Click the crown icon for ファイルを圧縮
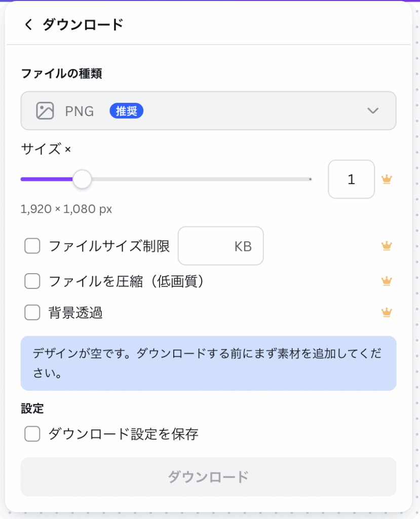 click(387, 281)
